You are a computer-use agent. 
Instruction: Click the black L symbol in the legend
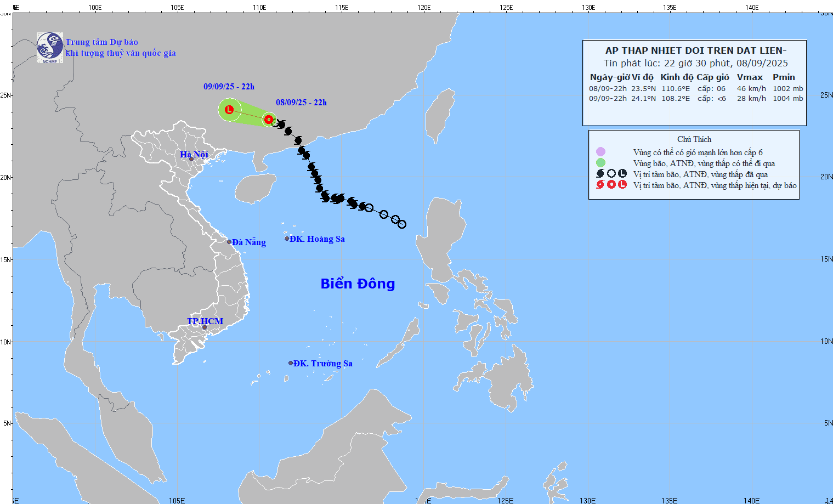[x=622, y=174]
